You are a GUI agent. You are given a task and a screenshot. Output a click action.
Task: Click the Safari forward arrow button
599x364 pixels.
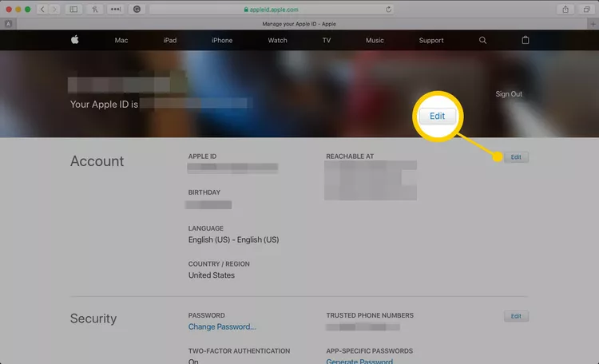(x=54, y=9)
